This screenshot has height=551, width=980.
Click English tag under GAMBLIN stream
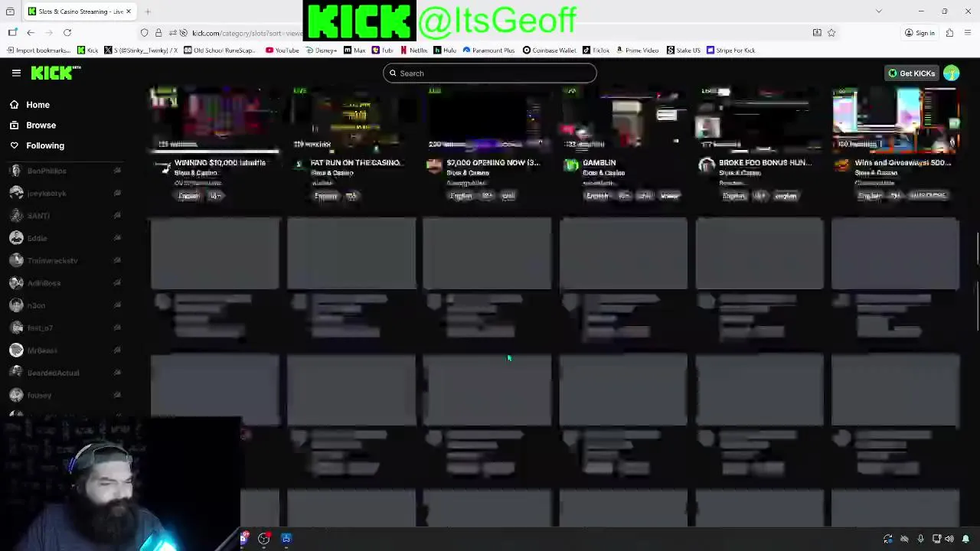(597, 196)
